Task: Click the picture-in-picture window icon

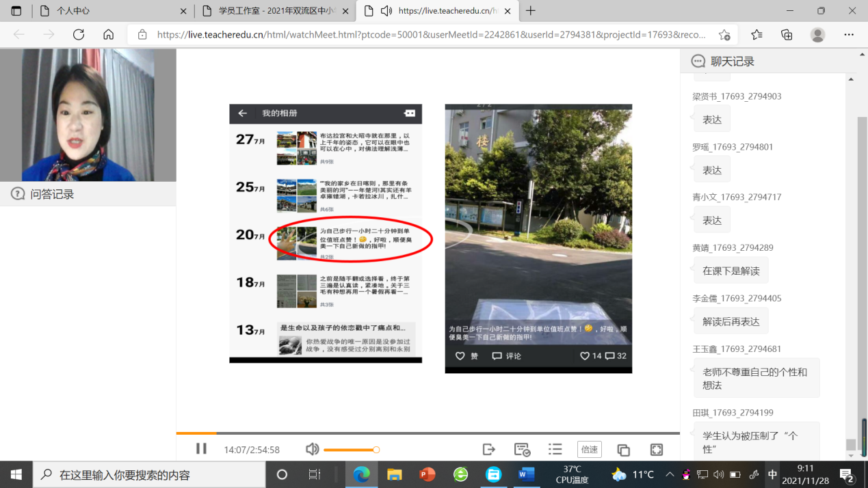Action: click(623, 450)
